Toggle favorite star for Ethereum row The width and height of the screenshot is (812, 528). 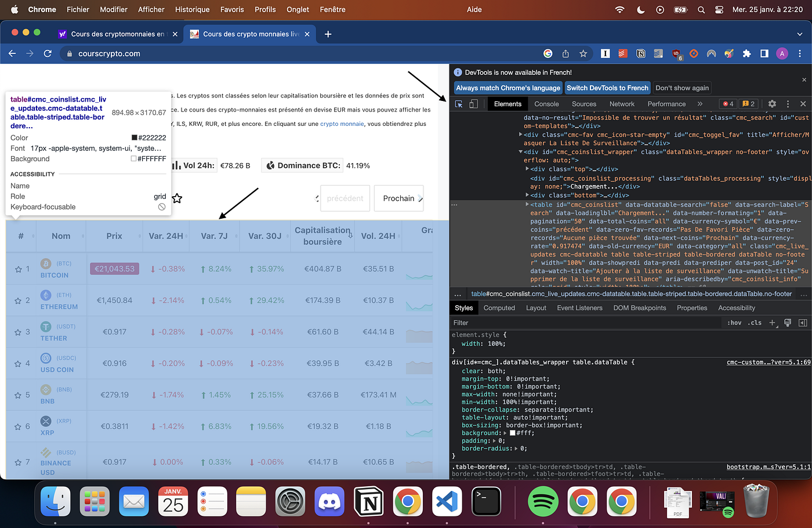[x=17, y=301]
